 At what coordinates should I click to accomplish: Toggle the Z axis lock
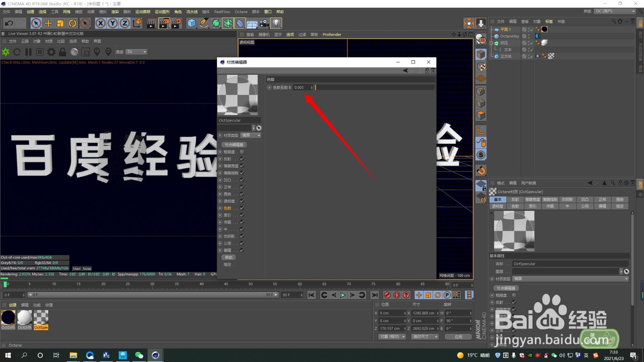point(125,23)
